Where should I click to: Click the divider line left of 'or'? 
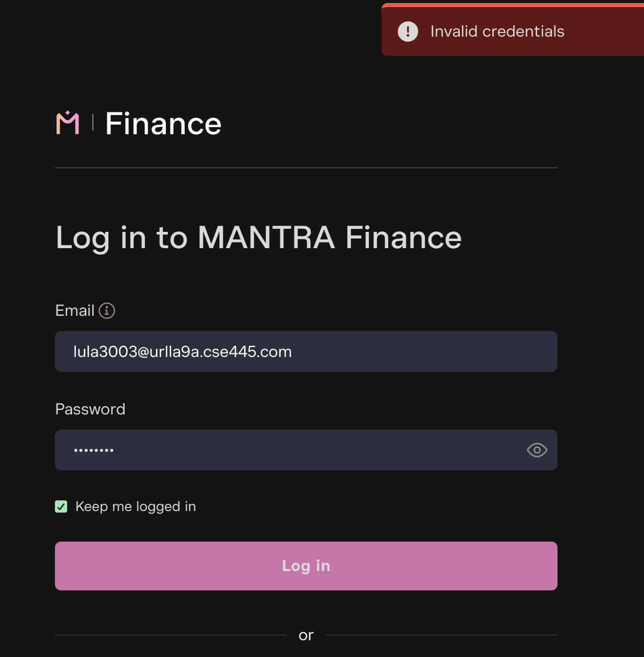[170, 635]
